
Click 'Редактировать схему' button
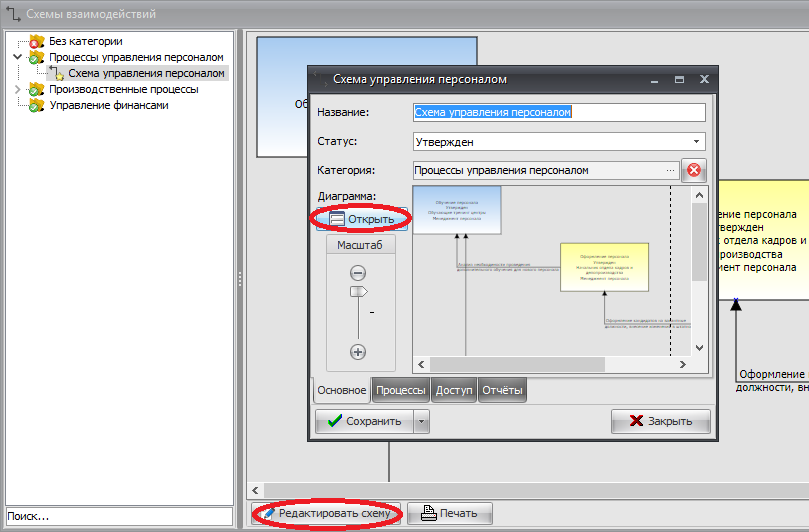pyautogui.click(x=327, y=514)
